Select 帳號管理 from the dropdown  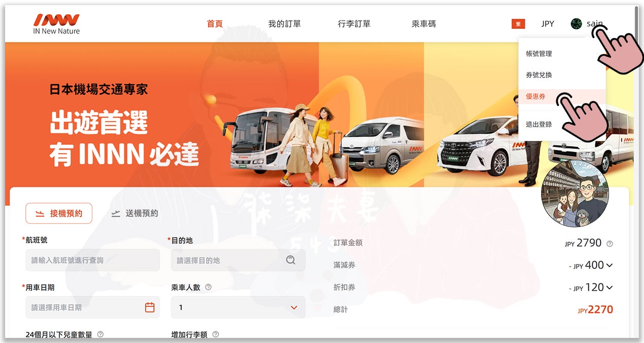[539, 54]
